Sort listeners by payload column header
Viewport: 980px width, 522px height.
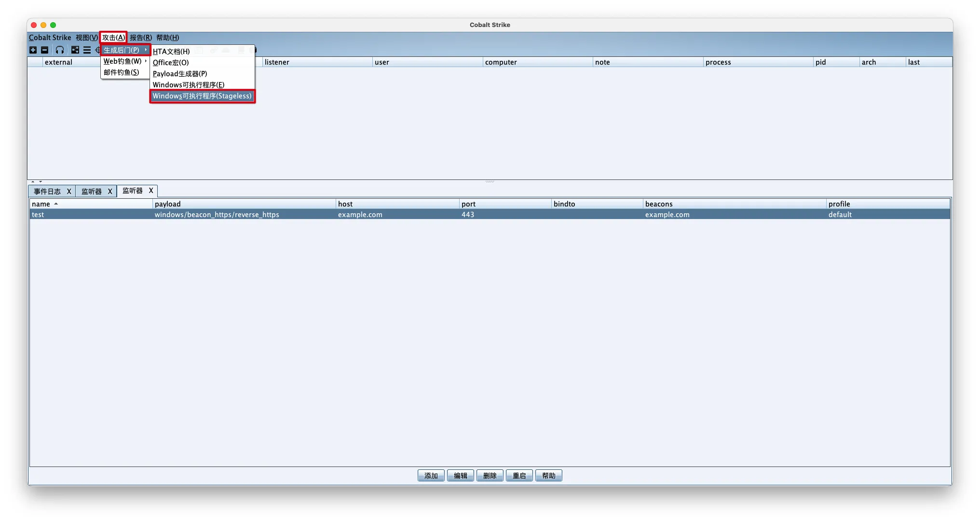(244, 204)
